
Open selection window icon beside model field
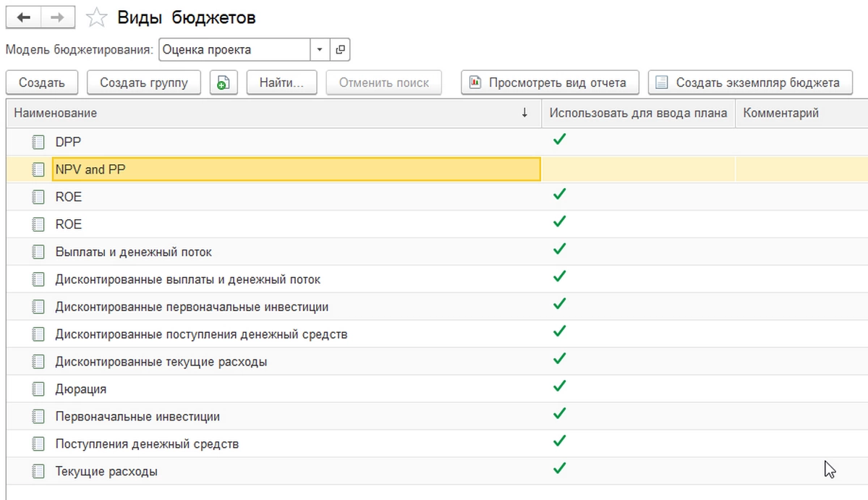340,50
